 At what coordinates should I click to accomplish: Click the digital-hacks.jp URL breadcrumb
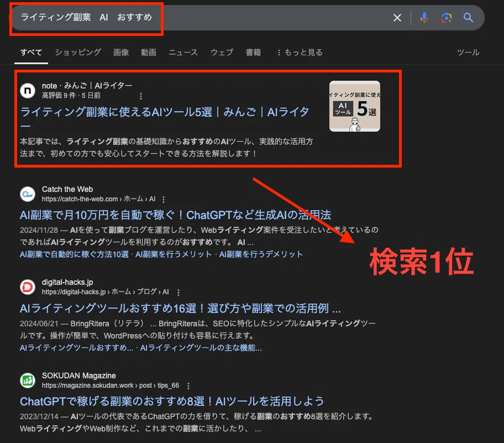click(106, 292)
